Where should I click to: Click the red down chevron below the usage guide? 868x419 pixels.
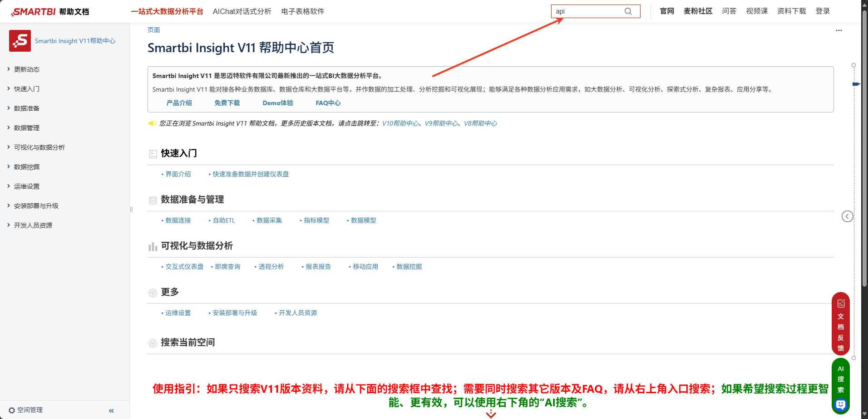[491, 414]
